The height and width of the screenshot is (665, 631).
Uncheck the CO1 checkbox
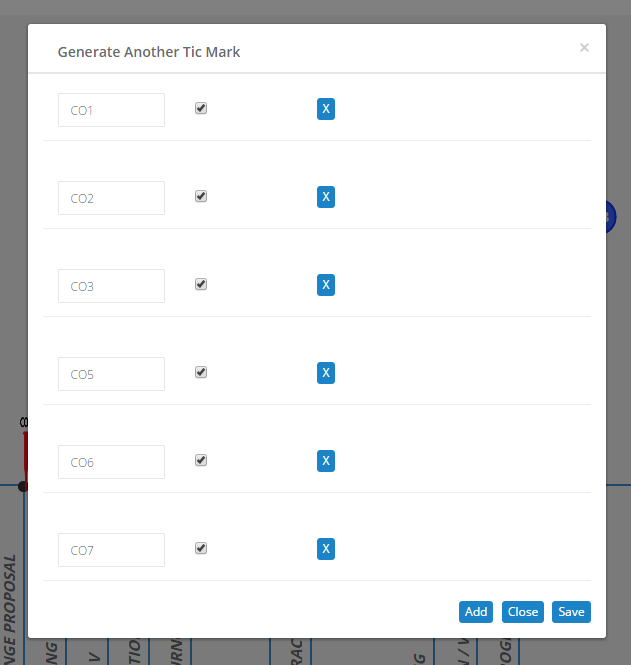click(x=201, y=108)
